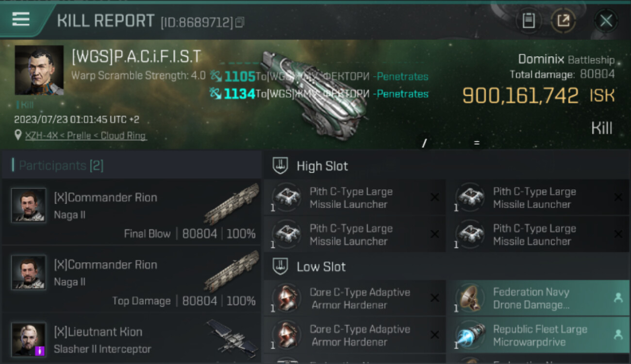Click the first Pith C-Type Missile Launcher icon

click(x=286, y=197)
